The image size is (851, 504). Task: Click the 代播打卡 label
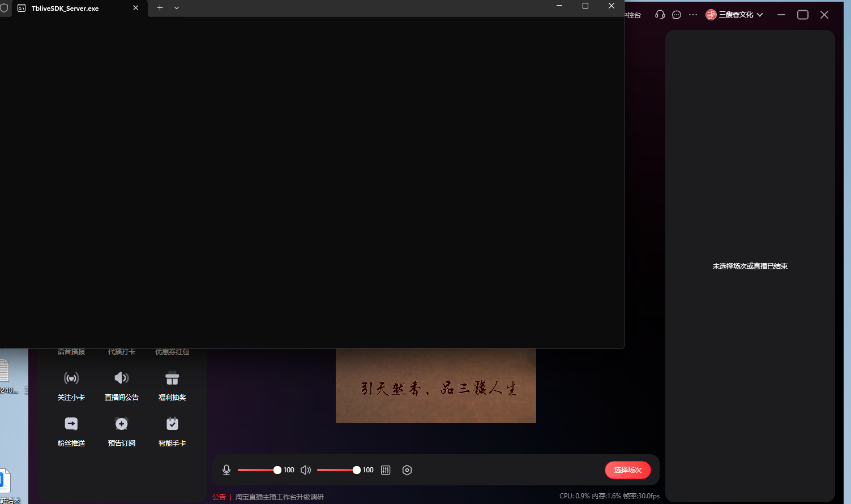tap(121, 352)
